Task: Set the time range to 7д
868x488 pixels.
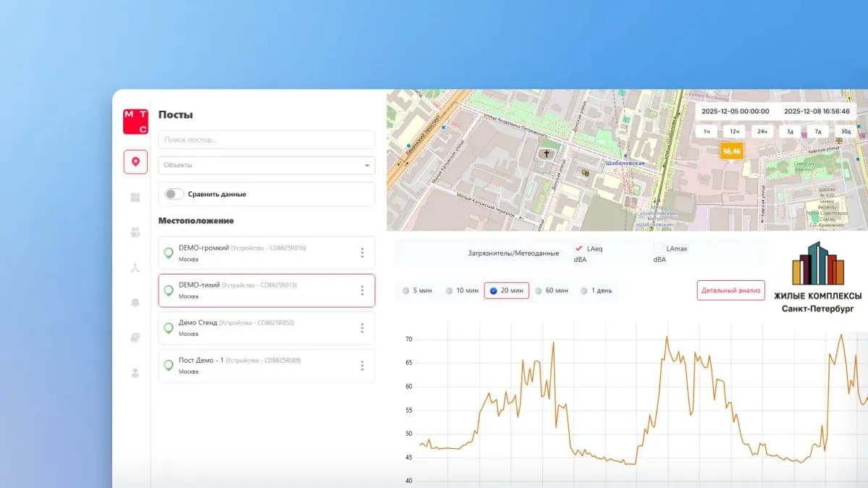Action: coord(817,131)
